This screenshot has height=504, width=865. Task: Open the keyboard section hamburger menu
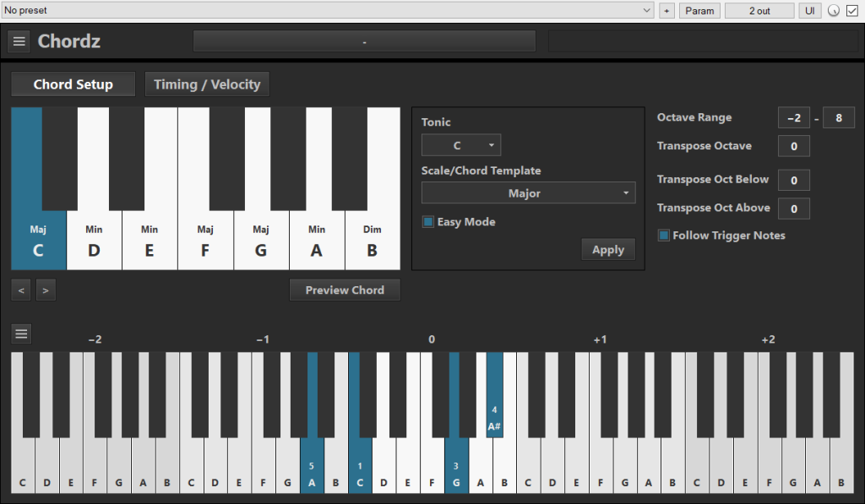(x=21, y=333)
